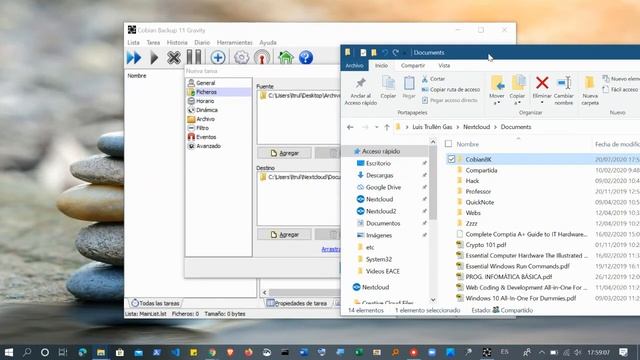Open recent locations dropdown arrow in Explorer
The width and height of the screenshot is (640, 360).
[376, 127]
